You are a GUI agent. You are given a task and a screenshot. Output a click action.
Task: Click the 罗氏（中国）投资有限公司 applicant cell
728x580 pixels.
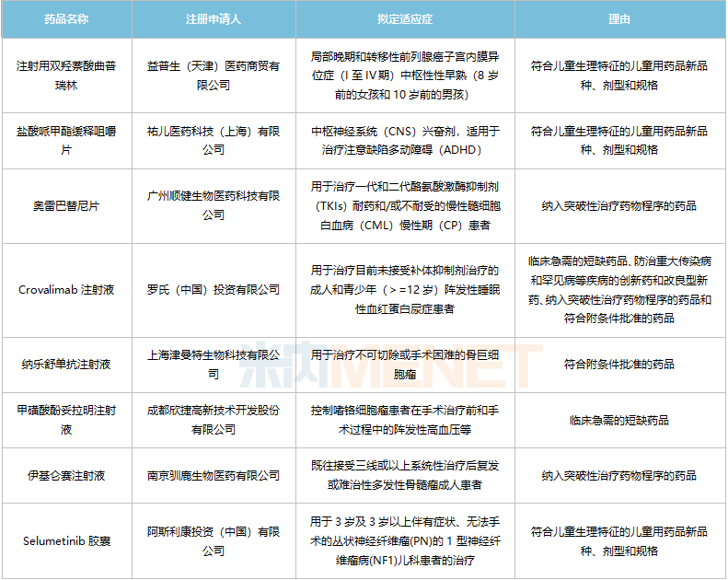[x=214, y=290]
